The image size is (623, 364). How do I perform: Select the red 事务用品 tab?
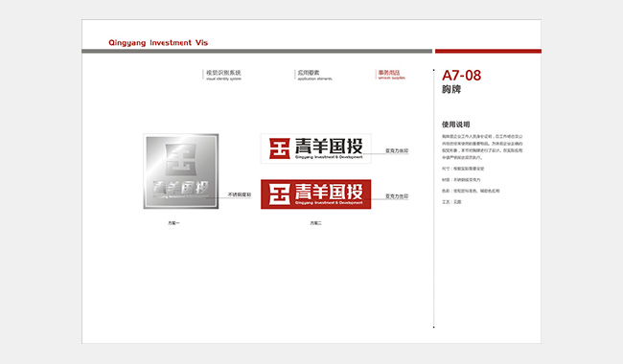(x=391, y=75)
